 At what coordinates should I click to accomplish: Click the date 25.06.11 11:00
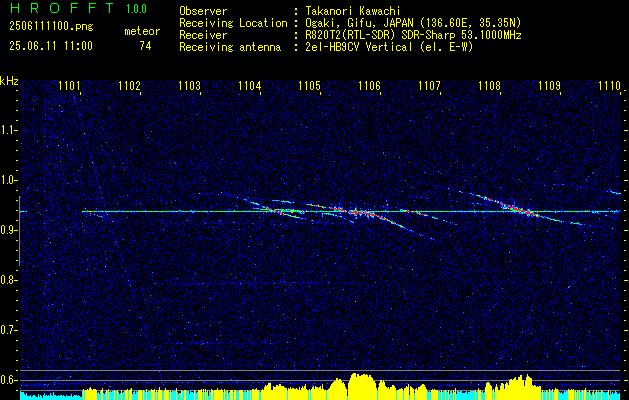pos(51,46)
